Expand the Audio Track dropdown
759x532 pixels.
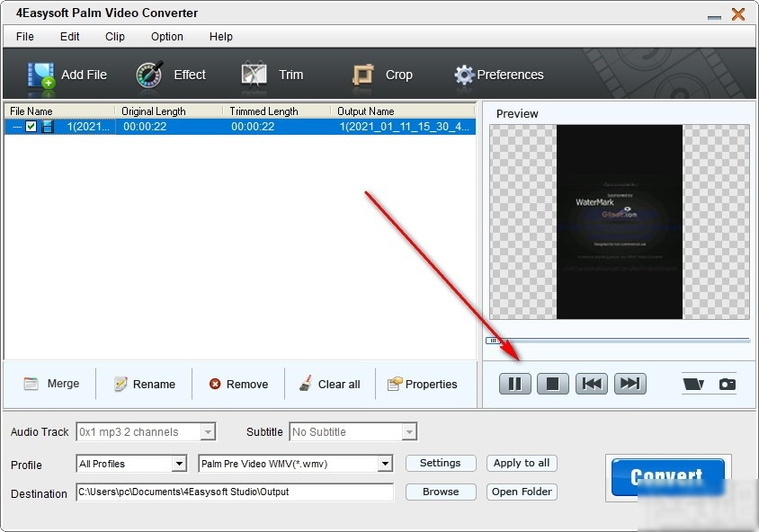(x=208, y=431)
